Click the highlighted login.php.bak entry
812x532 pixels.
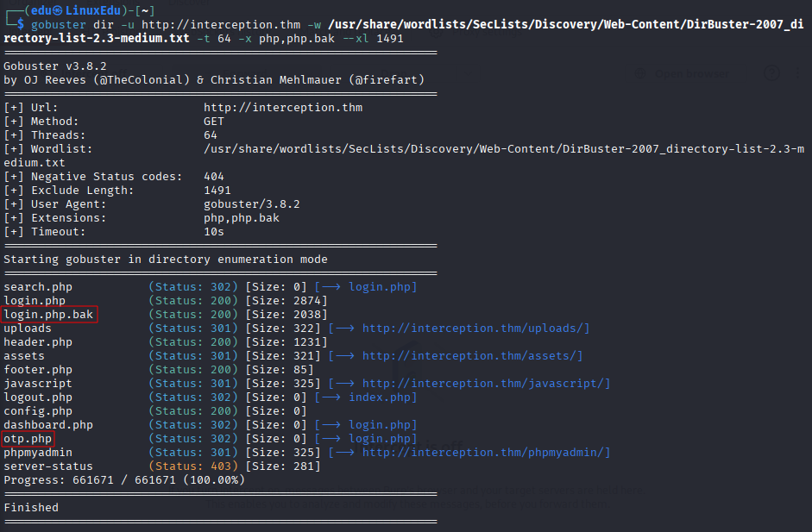(49, 314)
